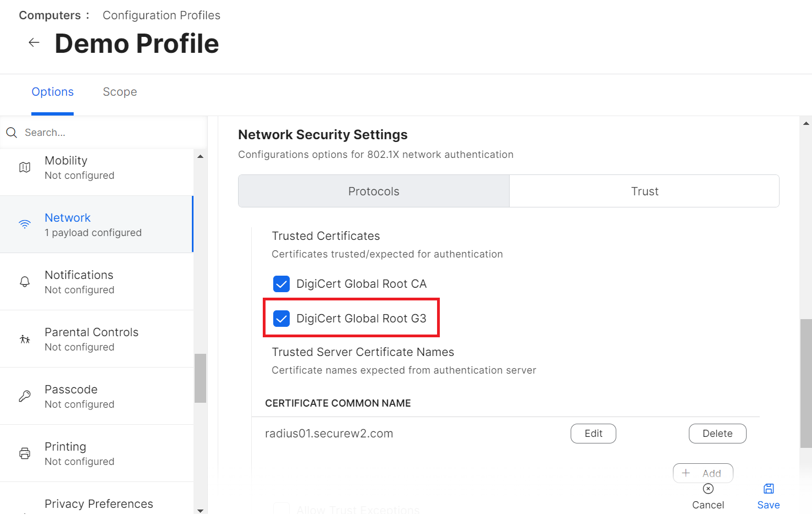Delete the radius01.securew2.com certificate name
Screen dimensions: 812x515
717,434
